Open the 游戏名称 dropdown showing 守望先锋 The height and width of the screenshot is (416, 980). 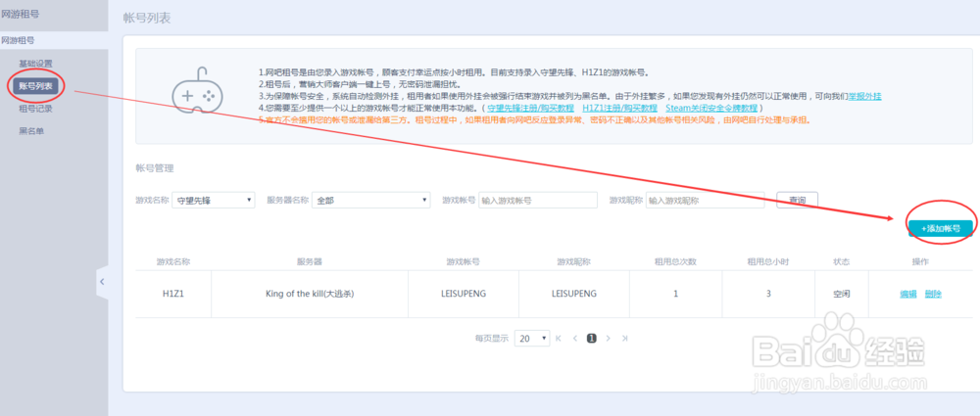pos(213,200)
